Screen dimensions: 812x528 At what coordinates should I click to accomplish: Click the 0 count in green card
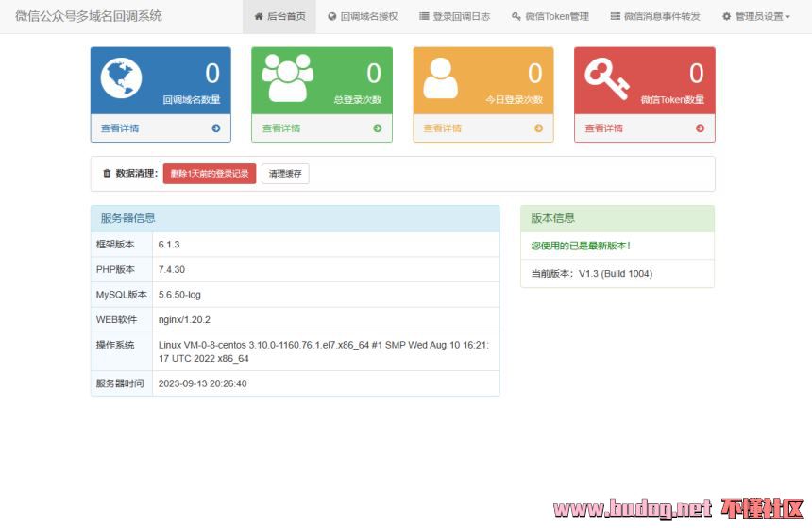tap(374, 73)
